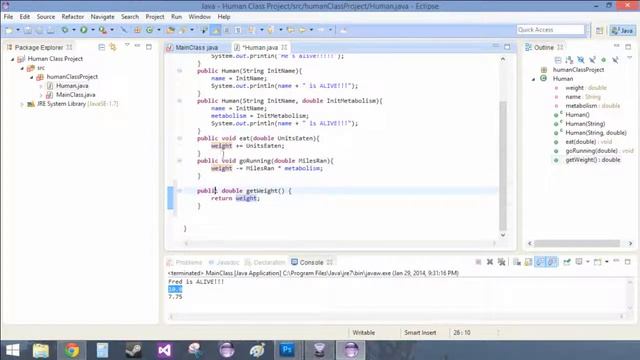Open Chrome from the Windows taskbar
640x360 pixels.
pos(72,350)
